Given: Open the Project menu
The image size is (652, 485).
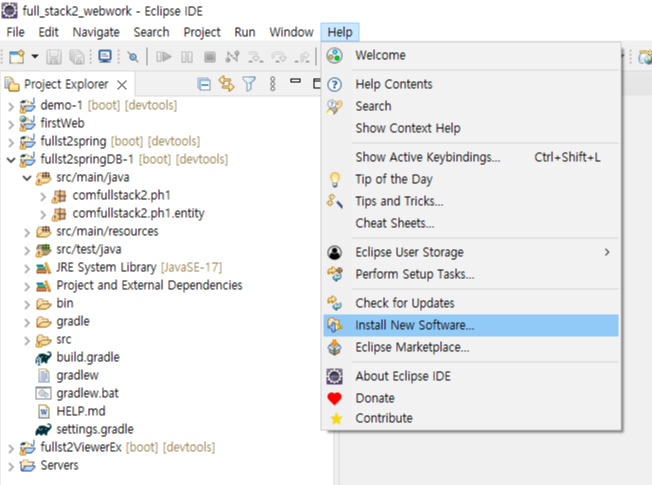Looking at the screenshot, I should pos(202,32).
